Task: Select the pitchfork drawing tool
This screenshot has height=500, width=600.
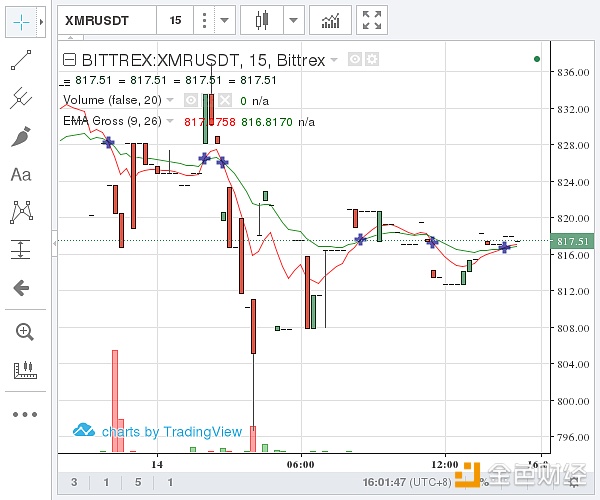Action: coord(21,98)
